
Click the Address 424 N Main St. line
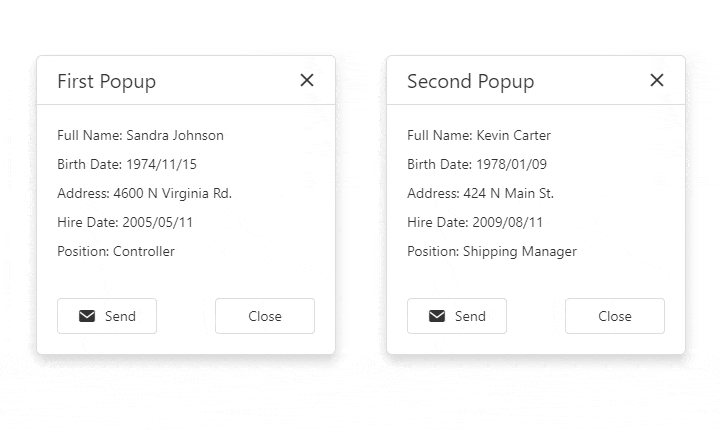480,193
